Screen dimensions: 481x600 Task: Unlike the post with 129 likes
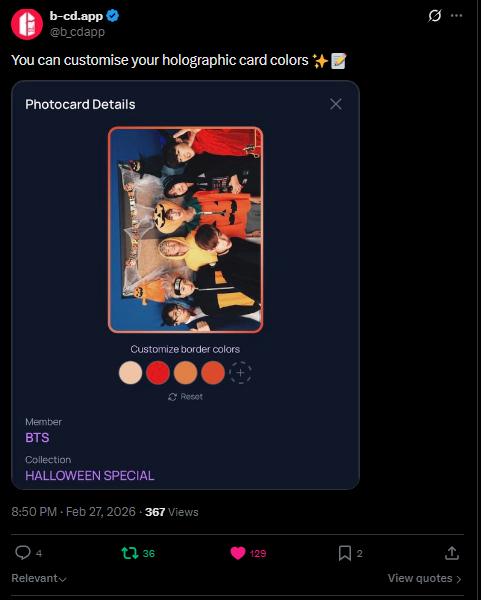pos(238,553)
